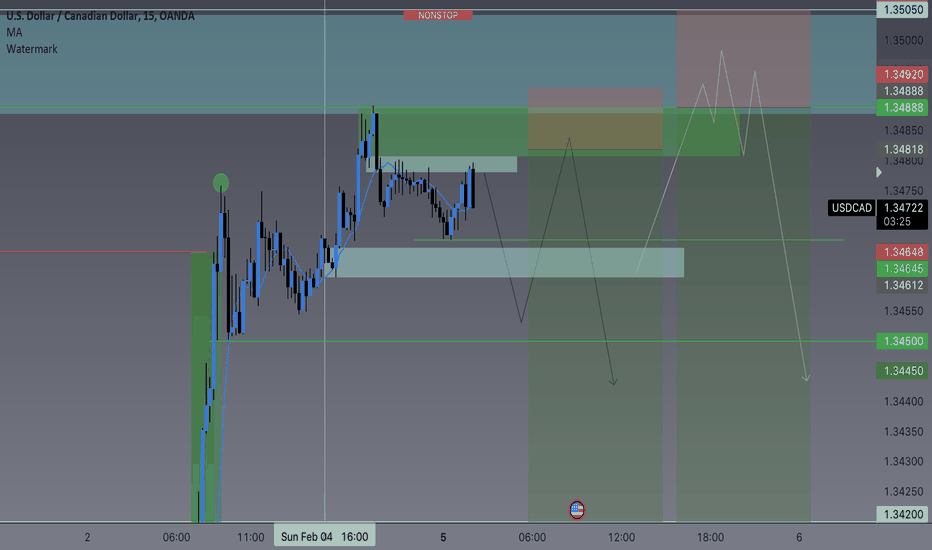The width and height of the screenshot is (932, 550).
Task: Click the day 6 label on time axis
Action: coord(799,538)
